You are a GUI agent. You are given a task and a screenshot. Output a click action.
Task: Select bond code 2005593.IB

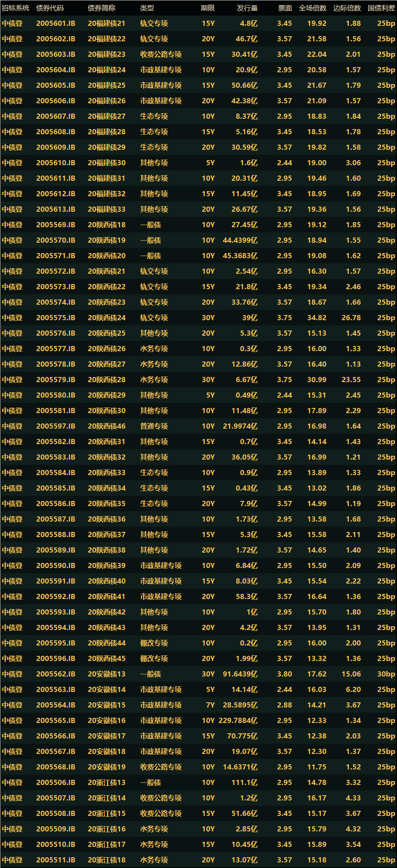pos(55,612)
